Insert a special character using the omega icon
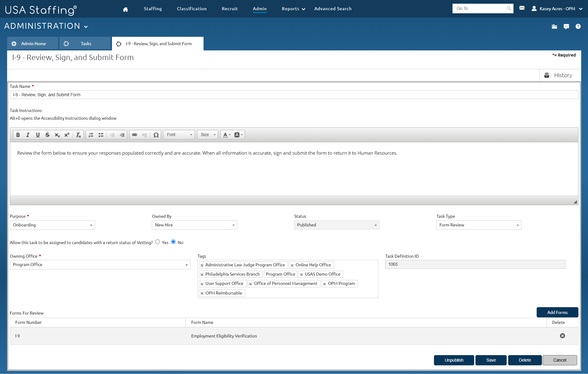Image resolution: width=588 pixels, height=374 pixels. (x=156, y=135)
